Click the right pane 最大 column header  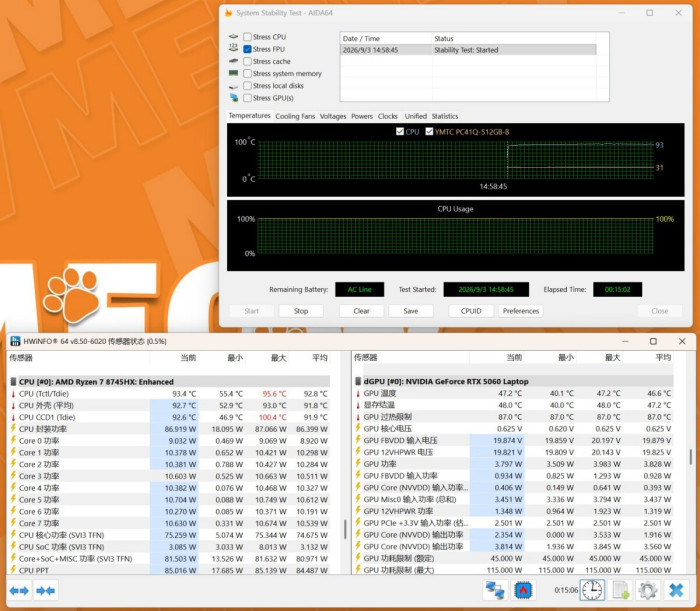coord(612,357)
